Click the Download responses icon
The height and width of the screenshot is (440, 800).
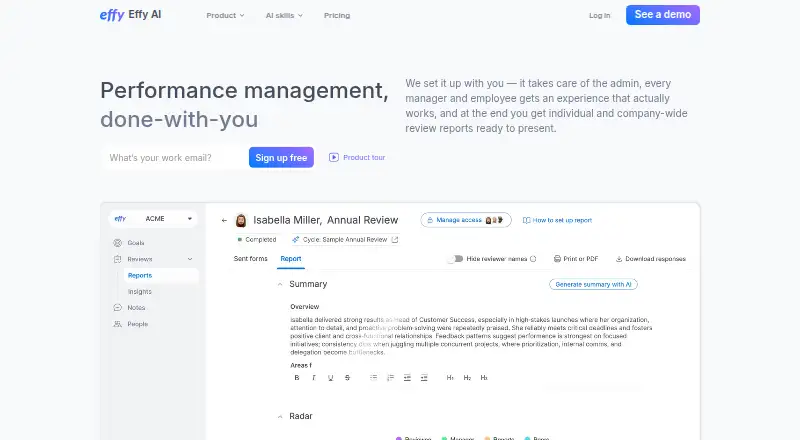click(x=619, y=259)
